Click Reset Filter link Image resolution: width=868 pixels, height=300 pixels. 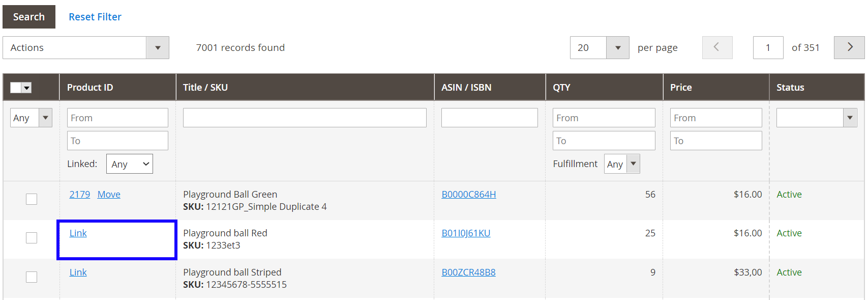click(95, 17)
